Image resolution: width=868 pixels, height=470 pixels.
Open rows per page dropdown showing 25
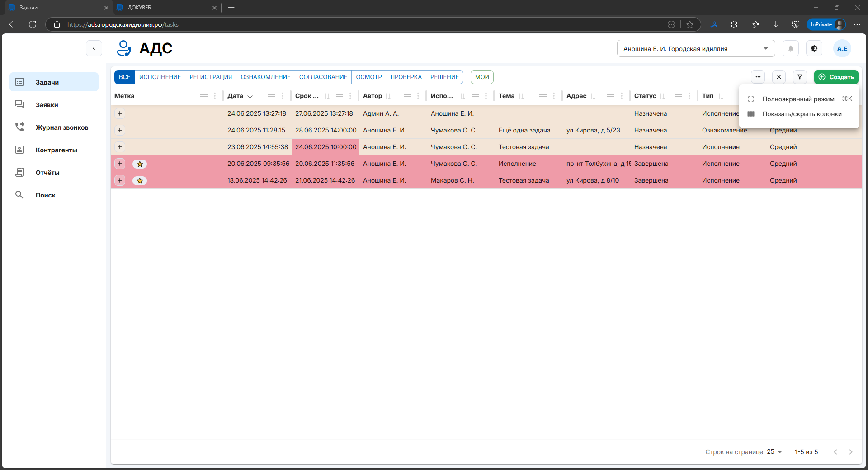774,452
